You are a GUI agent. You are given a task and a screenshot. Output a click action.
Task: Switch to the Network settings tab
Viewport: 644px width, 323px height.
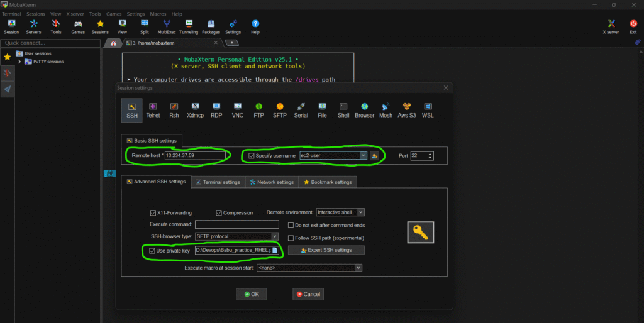tap(272, 182)
